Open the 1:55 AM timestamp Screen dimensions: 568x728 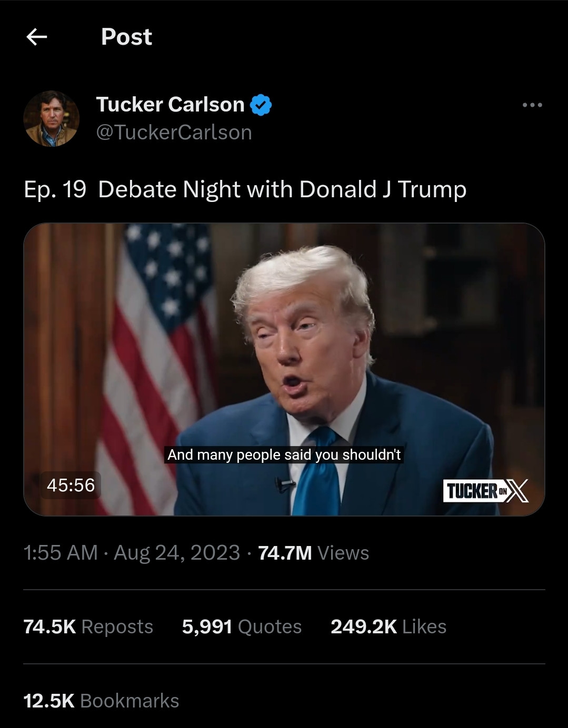[61, 553]
